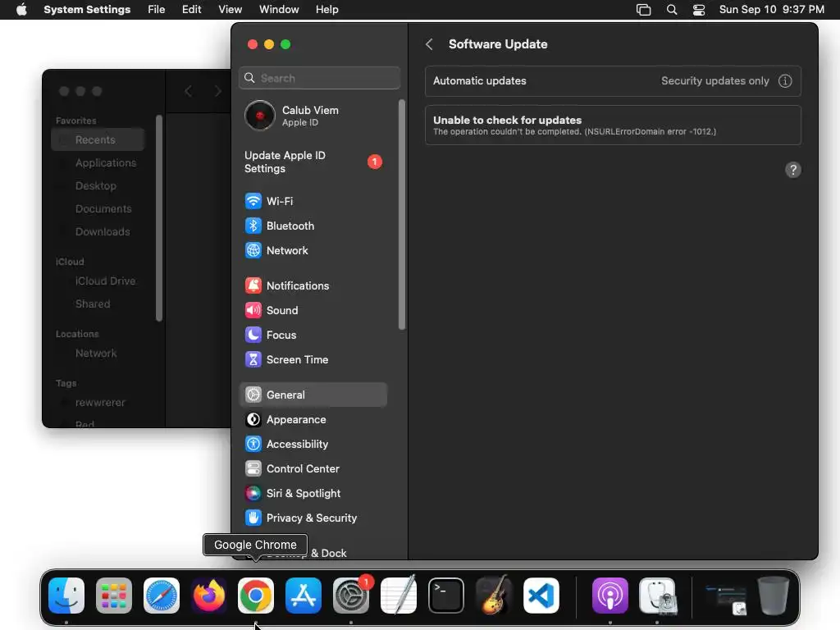Launch Google Chrome from the Dock
Image resolution: width=840 pixels, height=630 pixels.
[x=256, y=596]
